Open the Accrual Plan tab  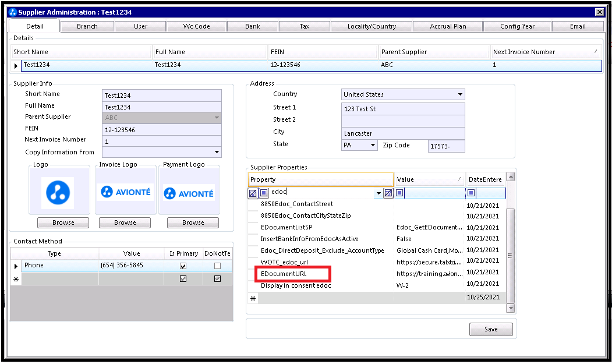(448, 26)
